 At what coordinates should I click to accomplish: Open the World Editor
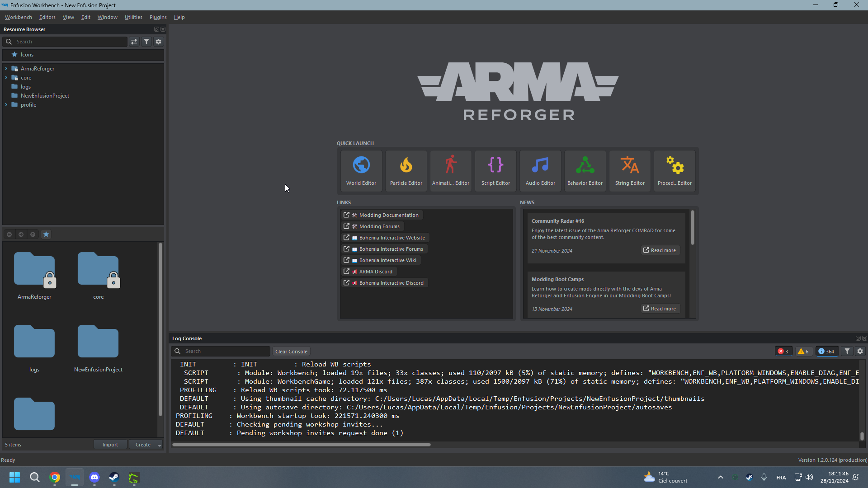click(361, 171)
